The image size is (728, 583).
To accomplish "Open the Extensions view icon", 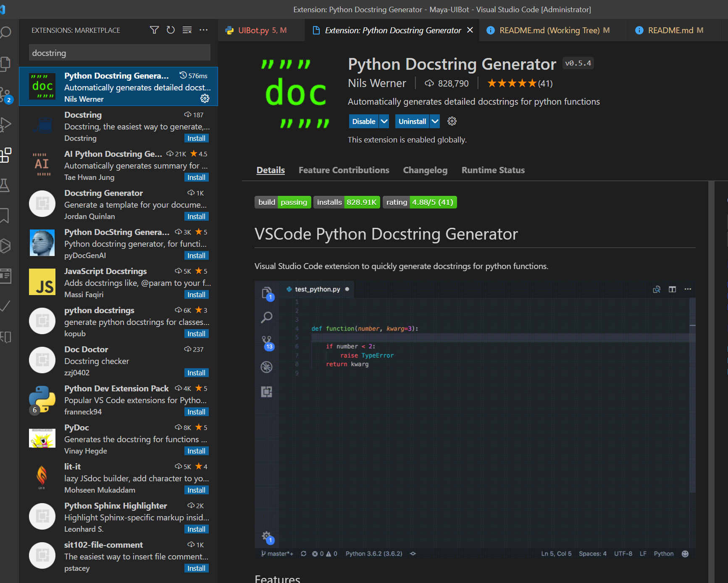I will 5,155.
